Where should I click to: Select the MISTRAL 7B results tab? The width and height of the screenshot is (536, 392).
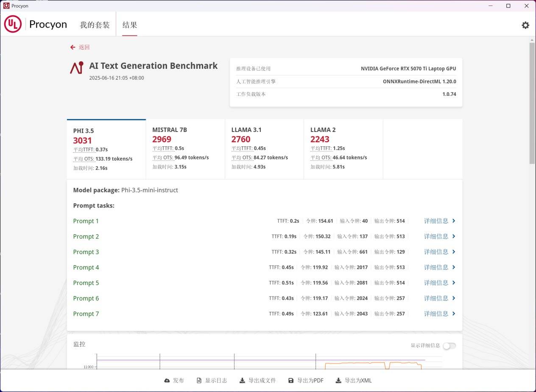pyautogui.click(x=185, y=148)
